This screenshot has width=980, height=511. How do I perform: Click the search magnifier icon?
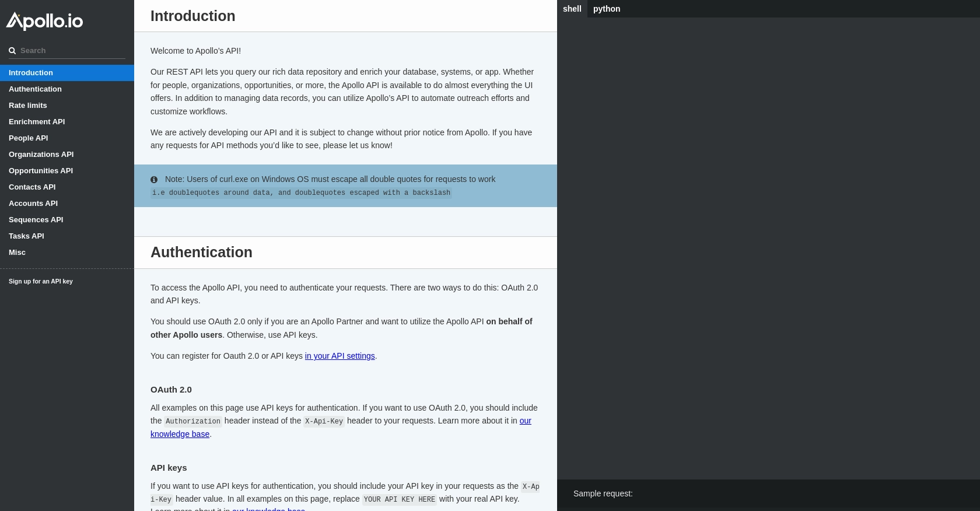point(12,51)
